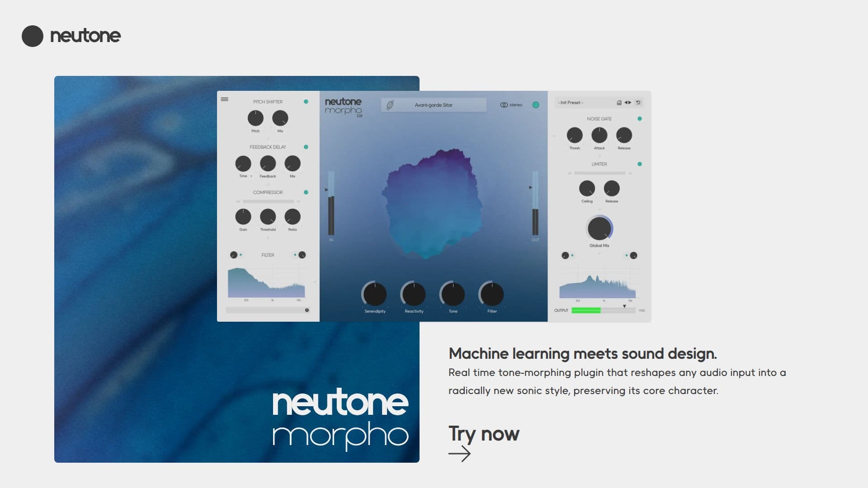Click the Noise Gate Attack knob
The width and height of the screenshot is (868, 488).
(599, 135)
